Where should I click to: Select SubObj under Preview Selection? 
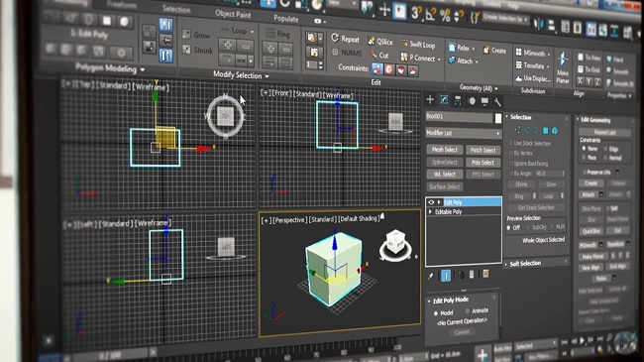pyautogui.click(x=528, y=227)
